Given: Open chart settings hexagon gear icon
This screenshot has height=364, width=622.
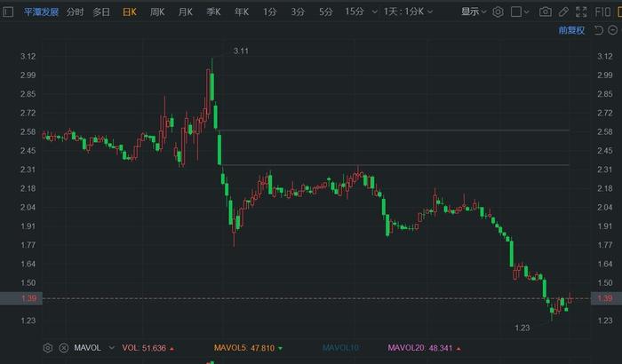Looking at the screenshot, I should pyautogui.click(x=498, y=12).
